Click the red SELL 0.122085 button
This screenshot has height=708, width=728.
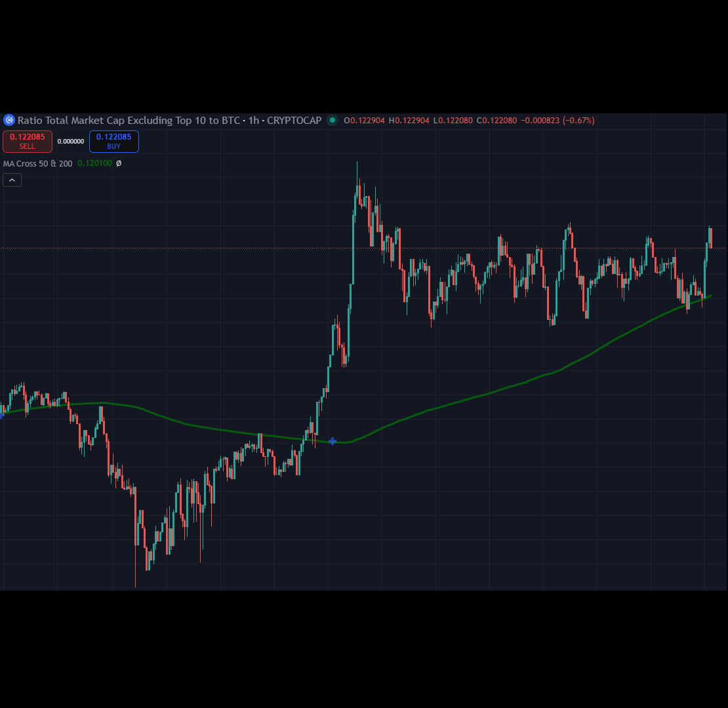click(x=28, y=142)
